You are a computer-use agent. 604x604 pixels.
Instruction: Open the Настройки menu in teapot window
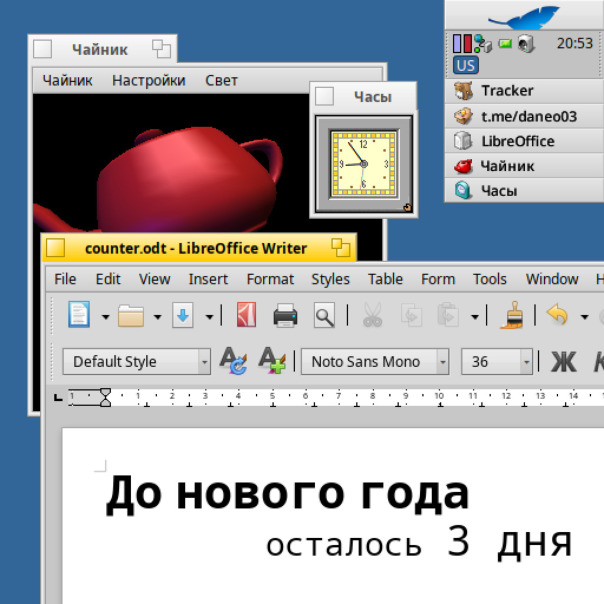pos(149,81)
